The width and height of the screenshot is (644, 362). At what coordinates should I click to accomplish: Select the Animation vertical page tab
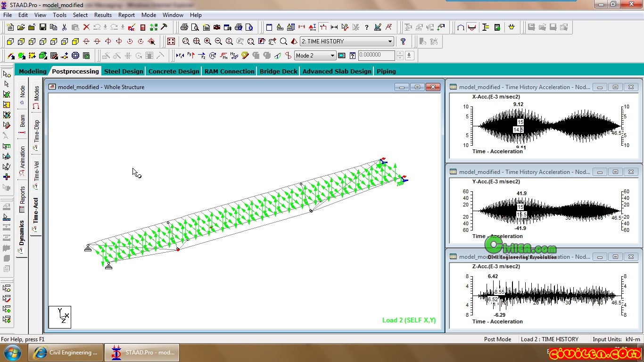coord(22,160)
